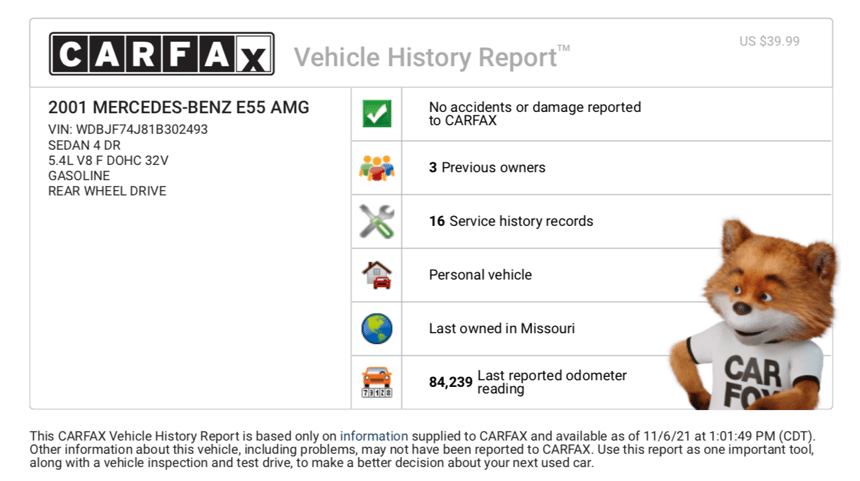Click the US $39.99 price label
The width and height of the screenshot is (860, 481).
(769, 42)
